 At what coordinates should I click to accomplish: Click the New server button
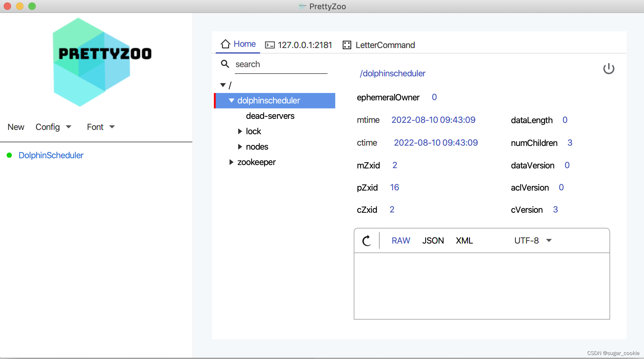coord(16,127)
